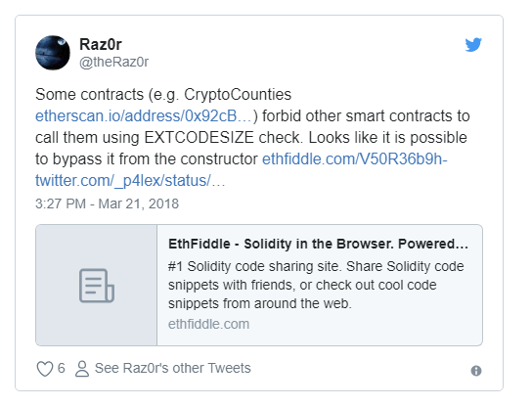Open the tweet via the 3:27 PM - Mar 21, 2018 timestamp

tap(107, 203)
